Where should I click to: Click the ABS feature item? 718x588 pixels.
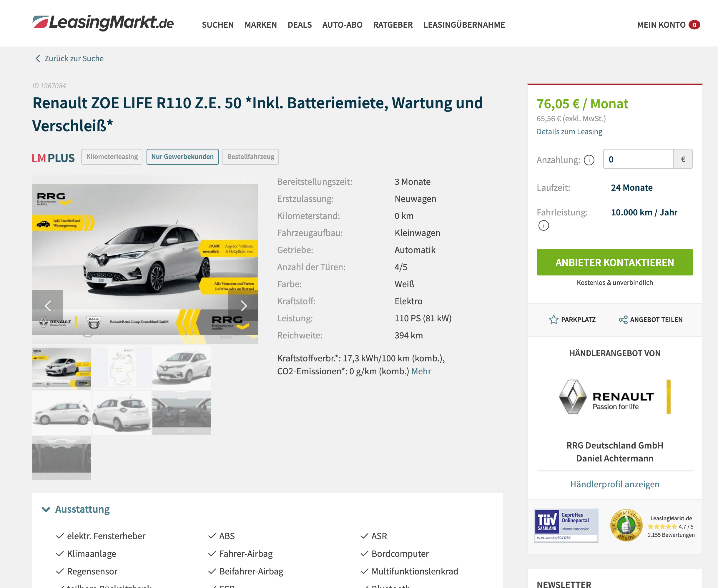pyautogui.click(x=222, y=536)
